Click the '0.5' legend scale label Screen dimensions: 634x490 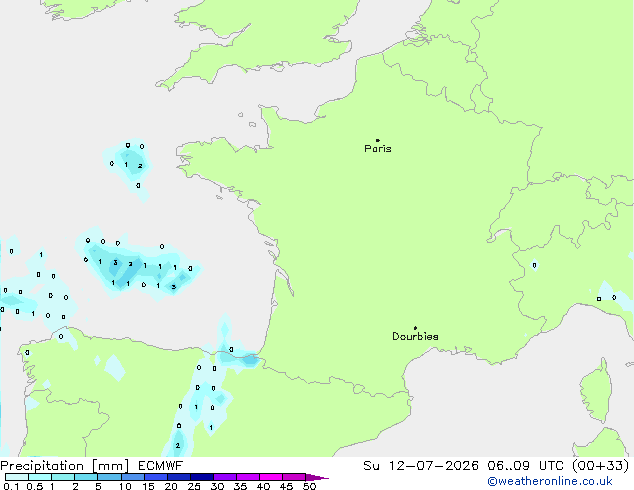click(x=34, y=486)
